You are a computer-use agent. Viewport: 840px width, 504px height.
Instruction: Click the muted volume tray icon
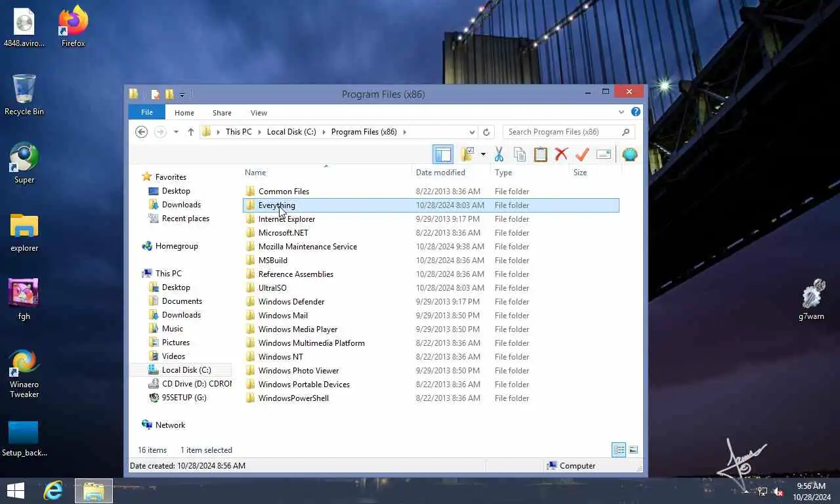pos(778,492)
